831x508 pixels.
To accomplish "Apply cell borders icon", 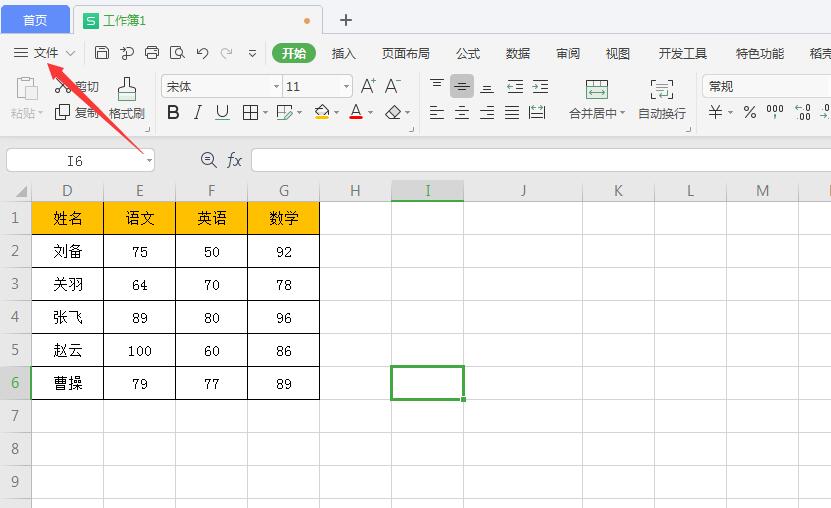I will coord(250,112).
